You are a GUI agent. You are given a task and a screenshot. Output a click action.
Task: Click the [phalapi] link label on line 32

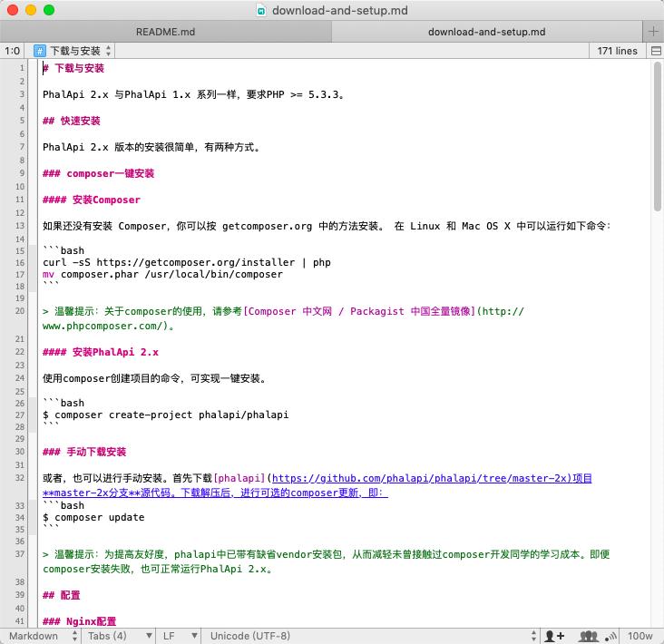point(239,478)
